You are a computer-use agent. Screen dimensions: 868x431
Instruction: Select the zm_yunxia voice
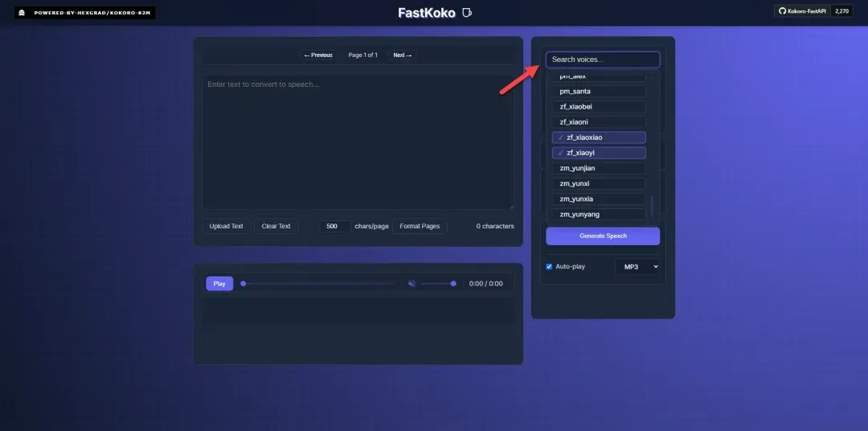coord(599,199)
